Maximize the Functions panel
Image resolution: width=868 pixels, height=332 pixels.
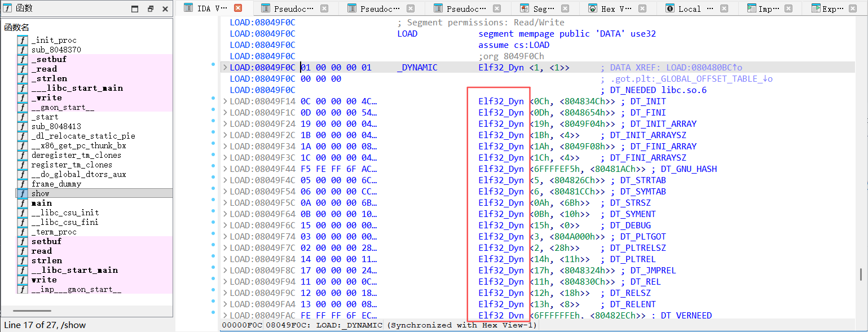point(135,9)
